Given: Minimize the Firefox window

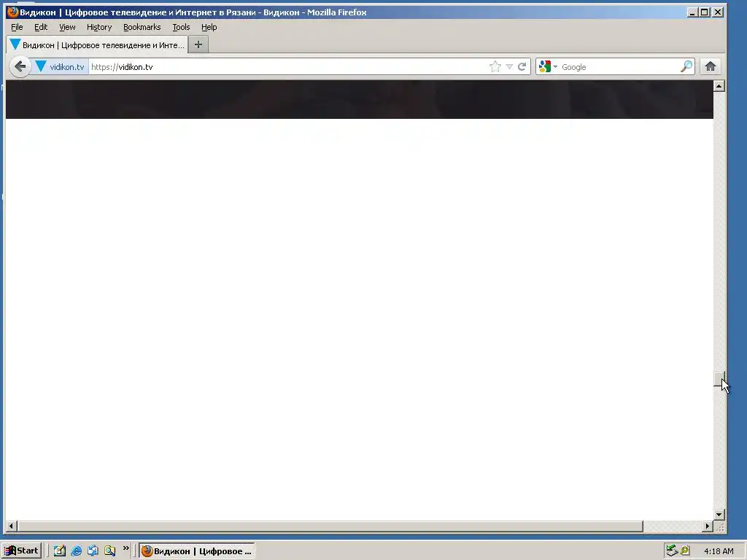Looking at the screenshot, I should 693,12.
